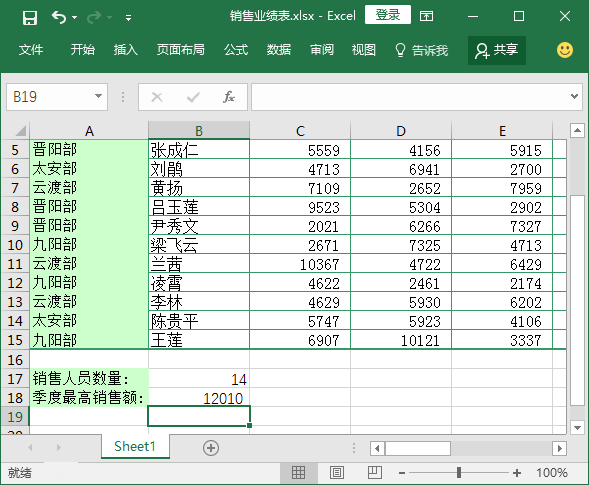Click the Select All corner triangle

coord(20,130)
